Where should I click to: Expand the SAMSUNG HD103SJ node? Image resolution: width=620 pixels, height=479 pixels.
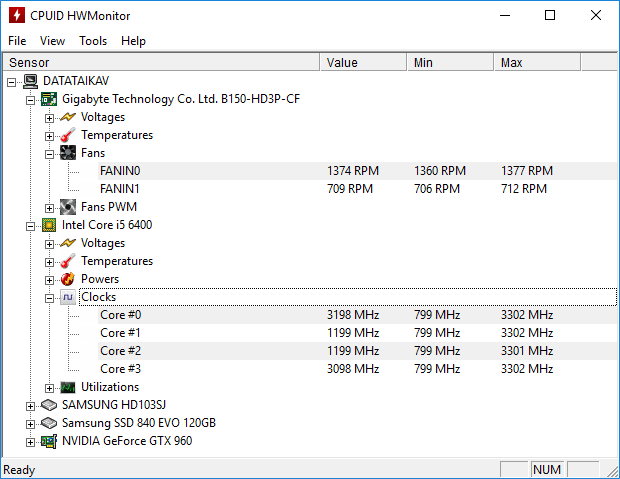pyautogui.click(x=30, y=406)
